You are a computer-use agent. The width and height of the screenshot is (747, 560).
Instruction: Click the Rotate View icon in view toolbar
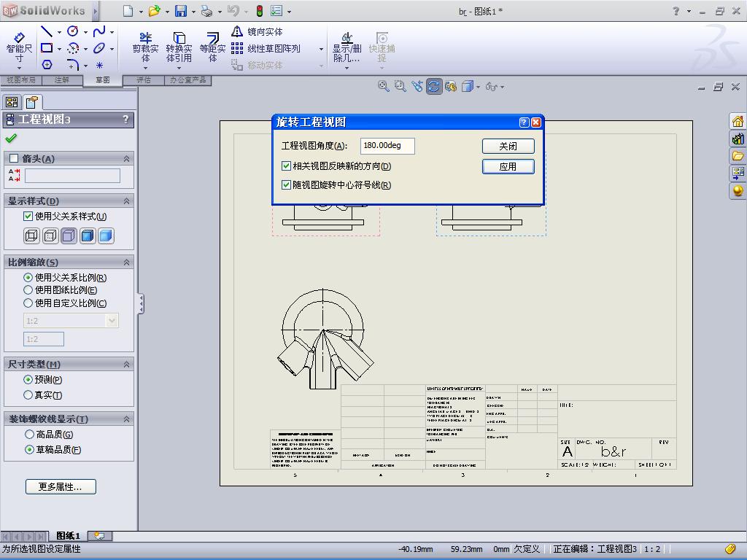click(x=433, y=86)
